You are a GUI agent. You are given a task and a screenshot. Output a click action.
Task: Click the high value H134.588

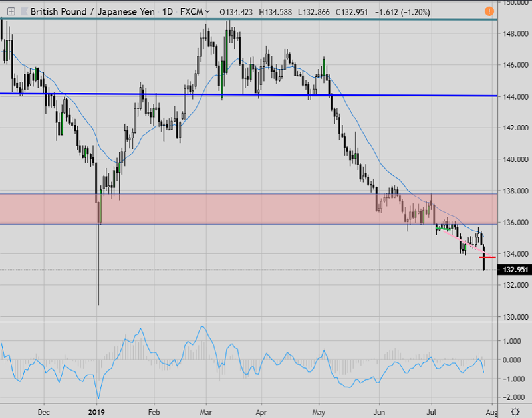(x=275, y=12)
